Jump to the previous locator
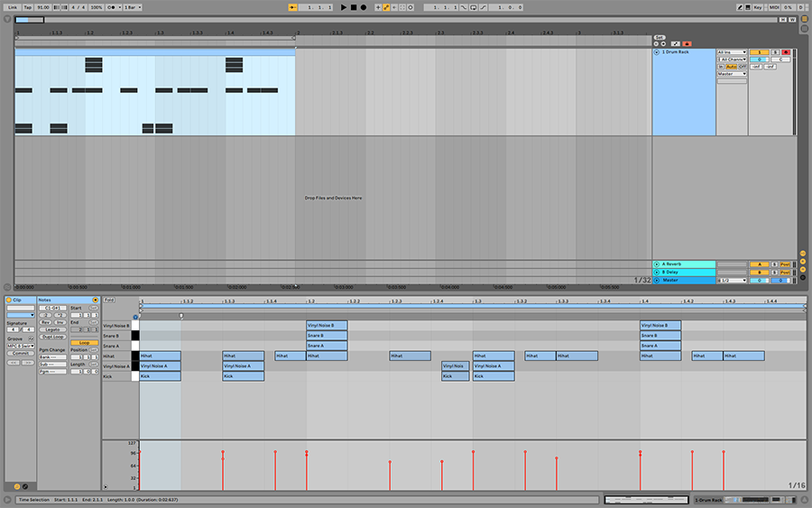The height and width of the screenshot is (508, 812). [x=656, y=44]
